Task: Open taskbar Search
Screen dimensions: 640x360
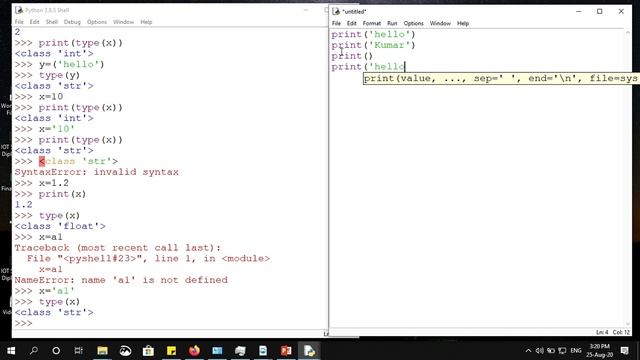Action: click(34, 351)
